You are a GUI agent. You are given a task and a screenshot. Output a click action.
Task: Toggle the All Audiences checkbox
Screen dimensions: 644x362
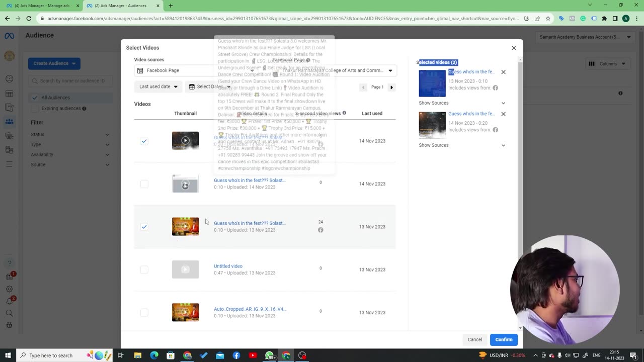pyautogui.click(x=35, y=98)
